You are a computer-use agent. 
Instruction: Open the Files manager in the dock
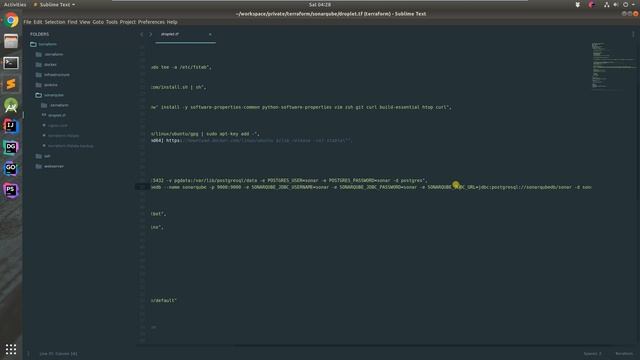point(11,41)
